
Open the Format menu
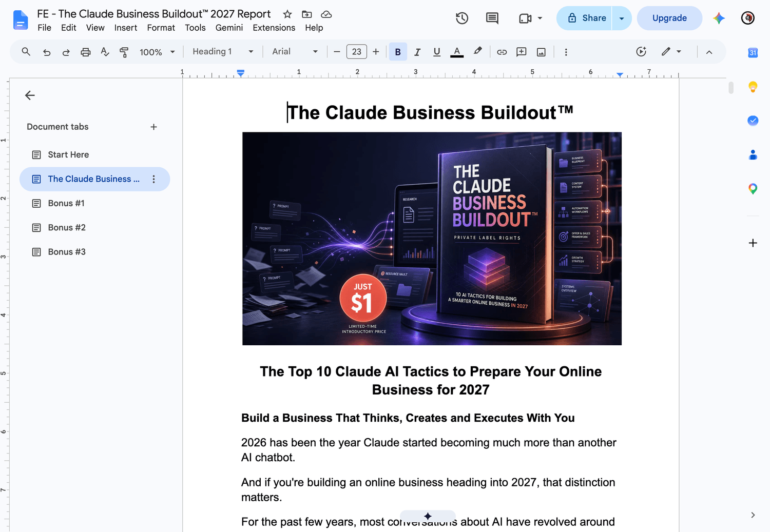click(161, 28)
